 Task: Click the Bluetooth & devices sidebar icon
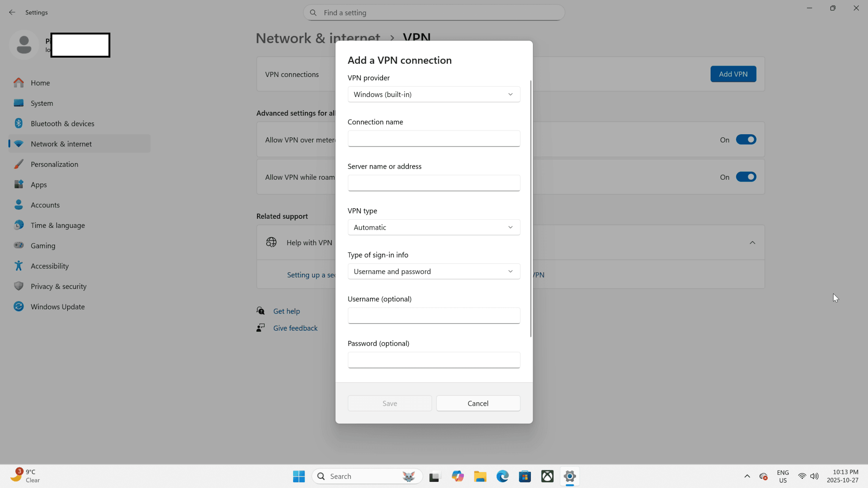[x=18, y=123]
